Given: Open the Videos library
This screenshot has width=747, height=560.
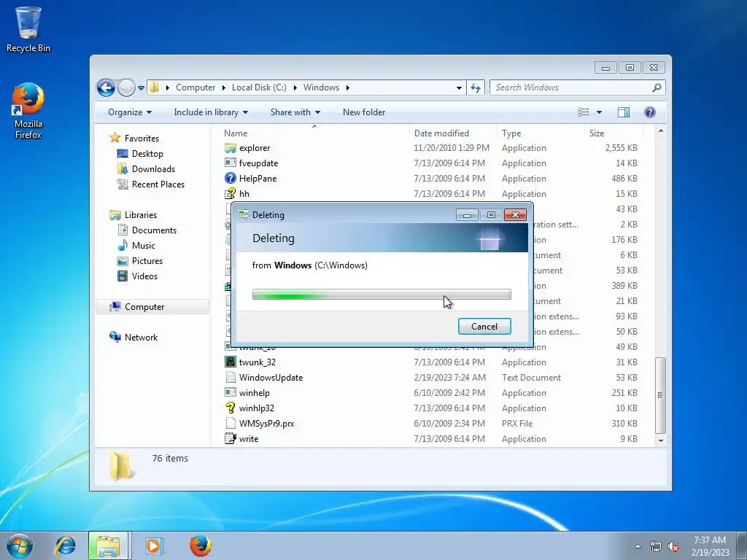Looking at the screenshot, I should click(x=144, y=276).
